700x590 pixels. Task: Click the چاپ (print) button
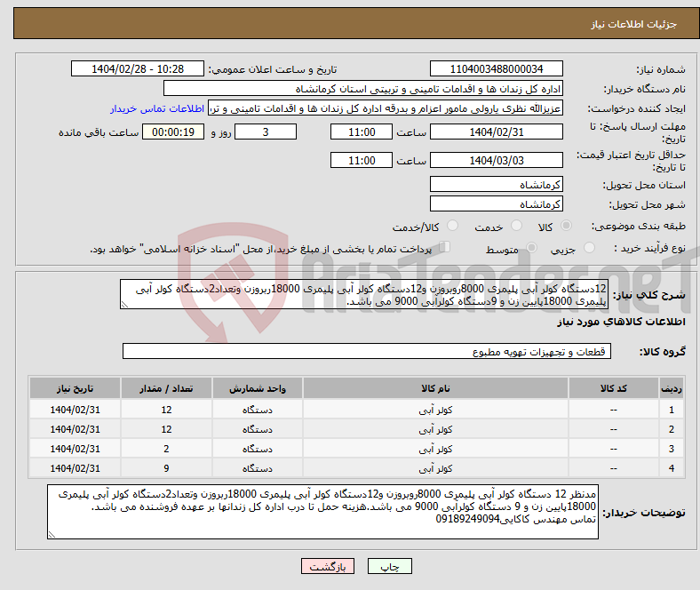click(389, 566)
